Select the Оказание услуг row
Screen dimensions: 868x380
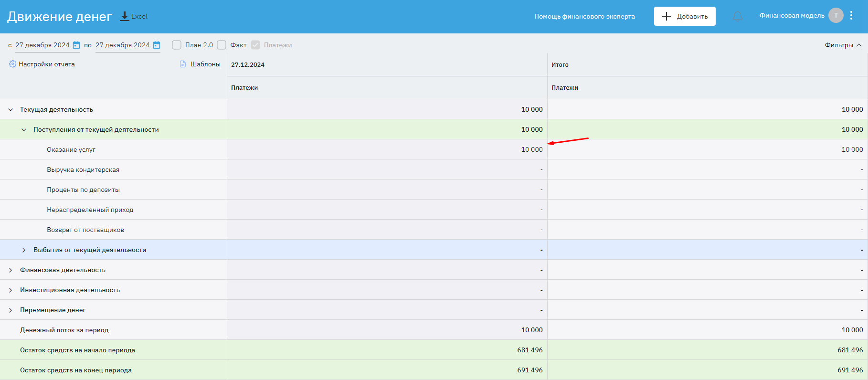point(71,149)
